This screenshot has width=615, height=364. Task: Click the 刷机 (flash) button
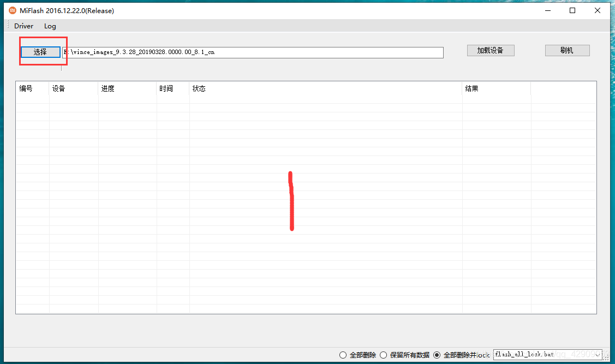(x=567, y=50)
